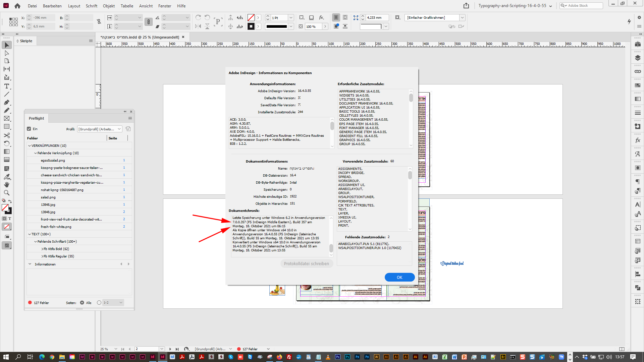
Task: Open the Effects fx panel
Action: point(637,140)
